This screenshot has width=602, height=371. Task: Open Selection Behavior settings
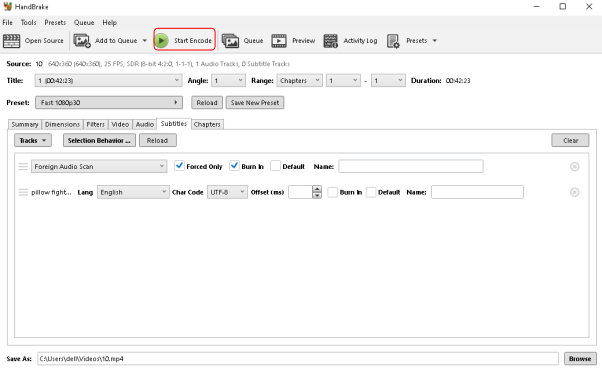click(x=99, y=141)
